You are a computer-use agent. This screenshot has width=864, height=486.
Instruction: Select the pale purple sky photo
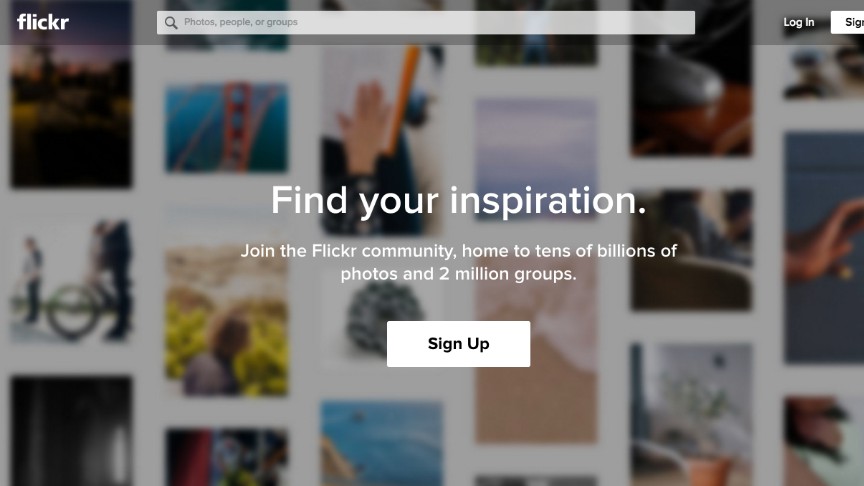coord(536,141)
